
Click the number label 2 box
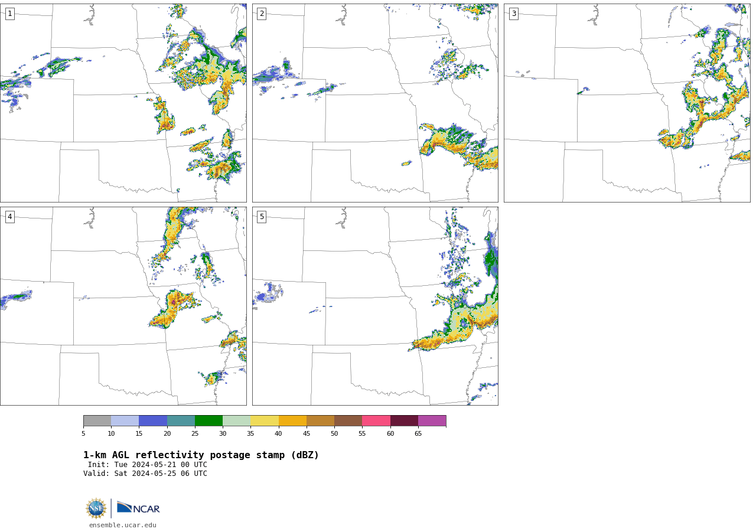[262, 14]
